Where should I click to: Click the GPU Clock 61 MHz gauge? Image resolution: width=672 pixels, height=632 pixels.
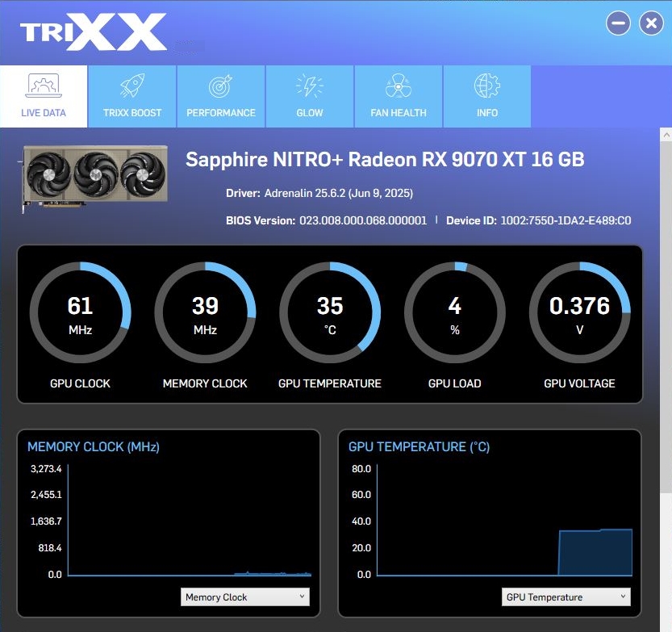point(80,312)
